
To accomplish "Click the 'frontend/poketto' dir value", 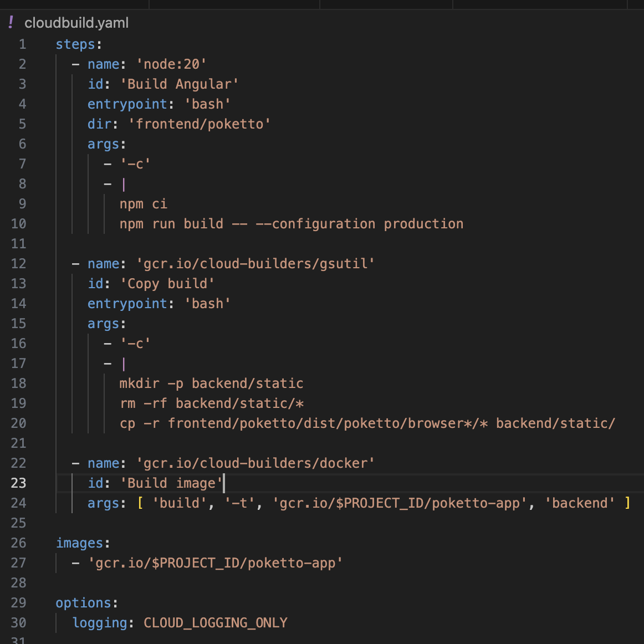I will (x=200, y=124).
